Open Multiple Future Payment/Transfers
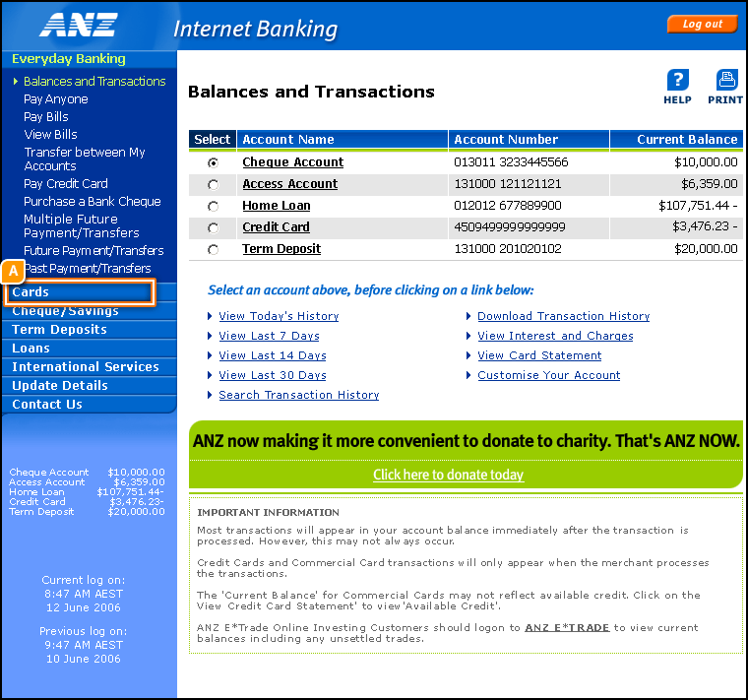The height and width of the screenshot is (700, 748). click(x=81, y=225)
